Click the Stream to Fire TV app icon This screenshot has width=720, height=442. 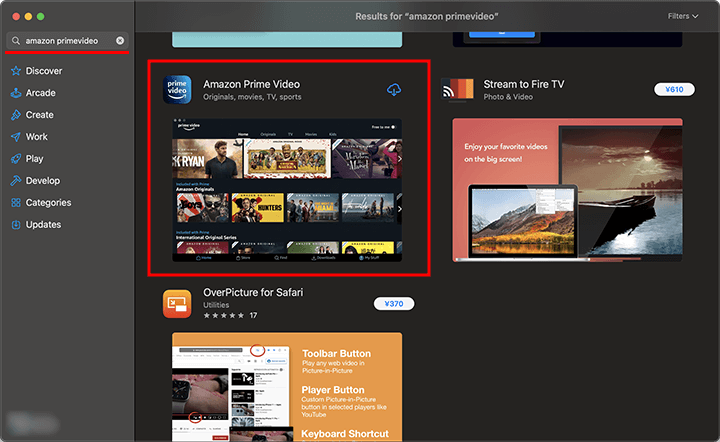[457, 89]
